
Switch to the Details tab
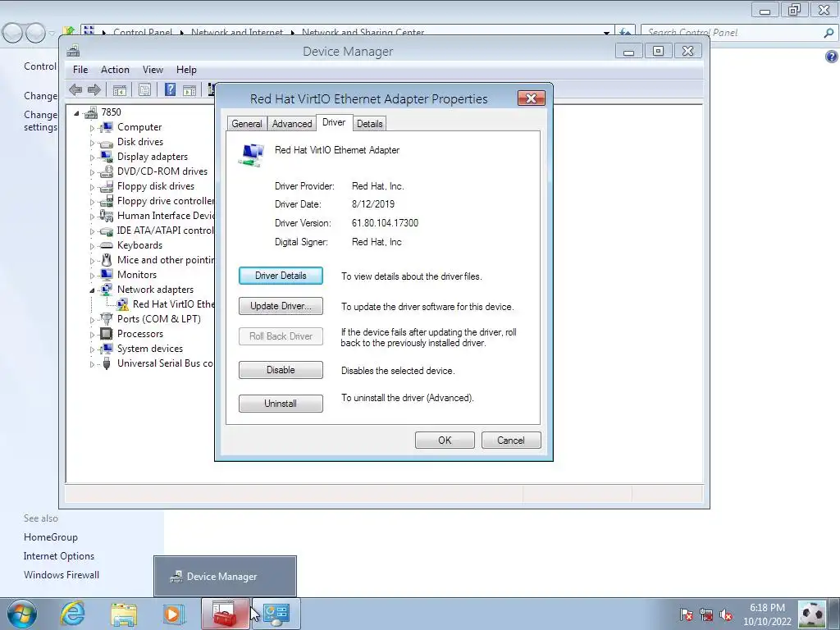pos(370,124)
